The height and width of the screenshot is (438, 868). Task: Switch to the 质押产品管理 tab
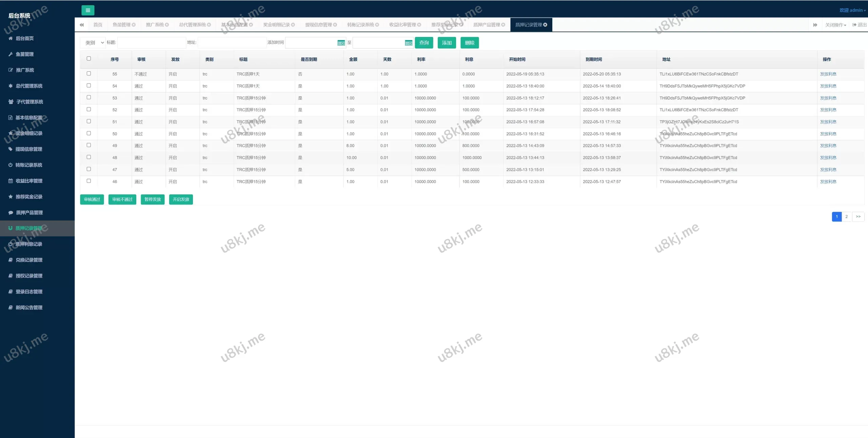coord(486,25)
